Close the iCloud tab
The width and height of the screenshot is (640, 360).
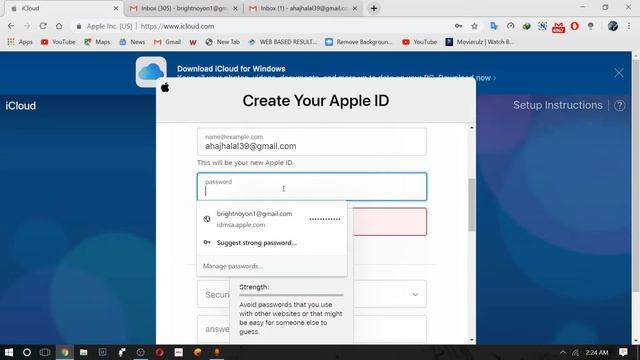pyautogui.click(x=116, y=8)
